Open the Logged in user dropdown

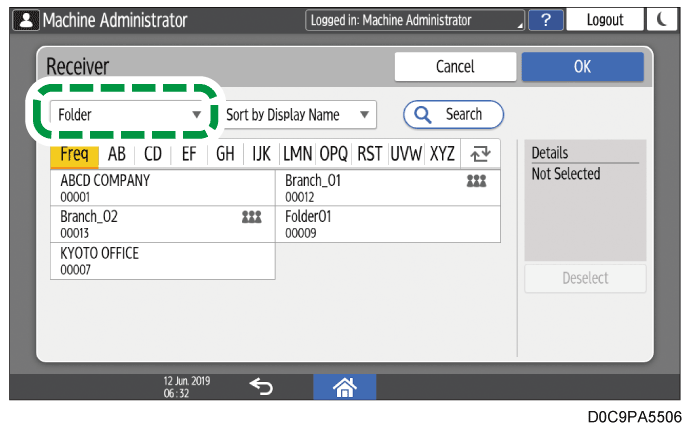(x=415, y=20)
